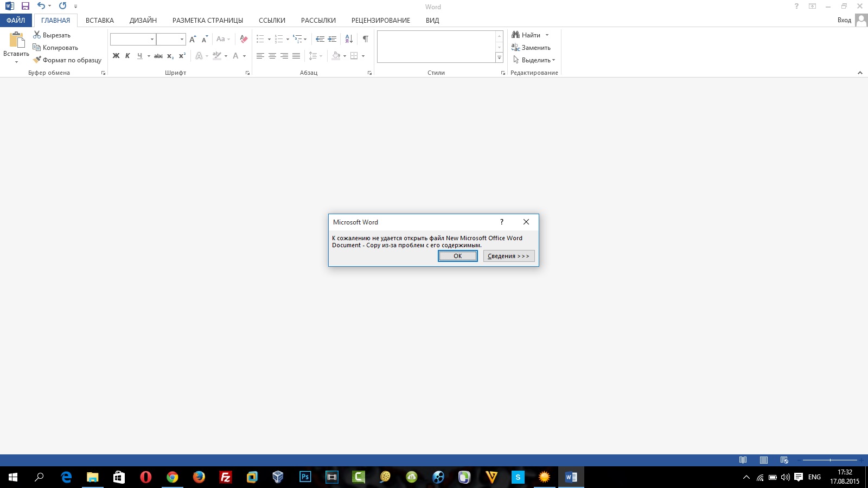Click the Сведения >>> button

pos(508,256)
